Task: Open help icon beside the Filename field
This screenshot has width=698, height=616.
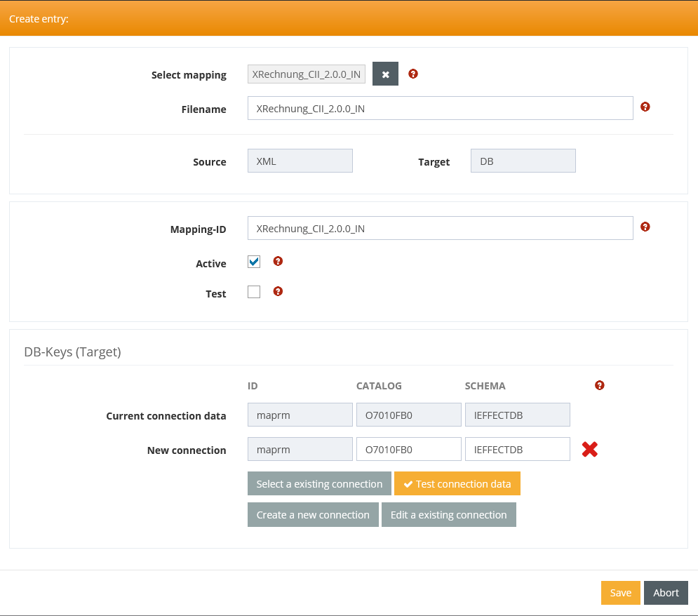Action: [x=645, y=107]
